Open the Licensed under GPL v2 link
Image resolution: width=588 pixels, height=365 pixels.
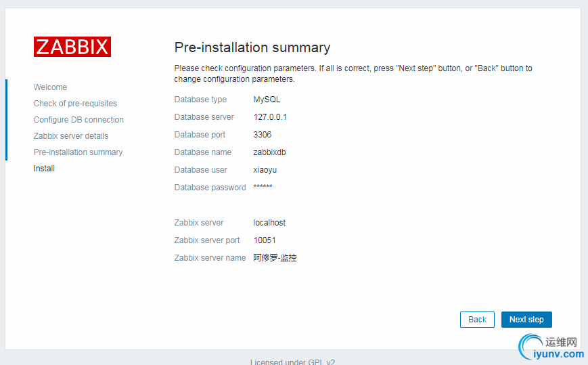tap(292, 362)
